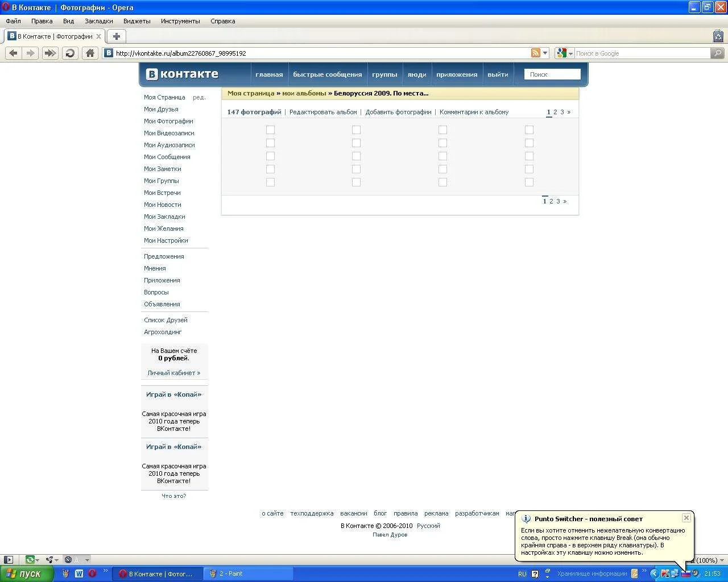Open 'быстрые сообщения' in the header
This screenshot has width=728, height=582.
point(327,74)
